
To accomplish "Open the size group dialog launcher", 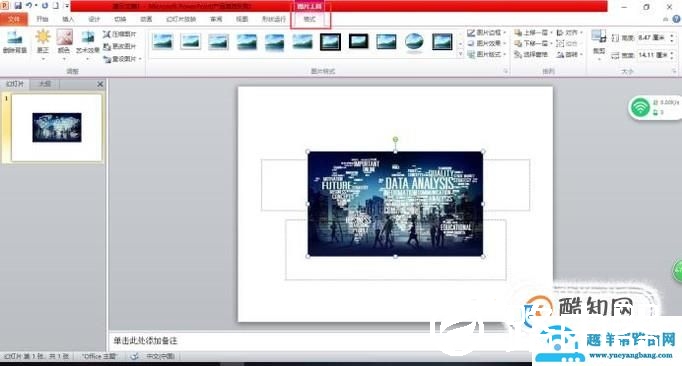I will [674, 71].
